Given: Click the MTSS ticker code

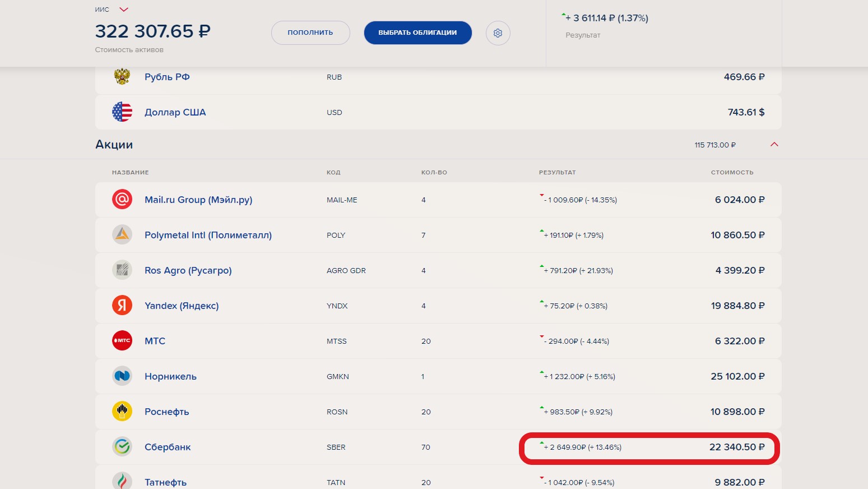Looking at the screenshot, I should click(x=337, y=341).
